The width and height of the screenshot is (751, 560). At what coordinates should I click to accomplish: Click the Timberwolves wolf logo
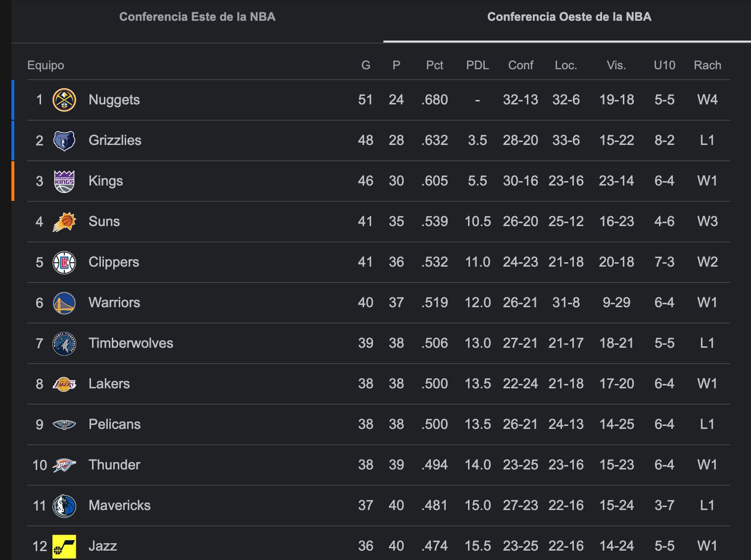tap(64, 343)
